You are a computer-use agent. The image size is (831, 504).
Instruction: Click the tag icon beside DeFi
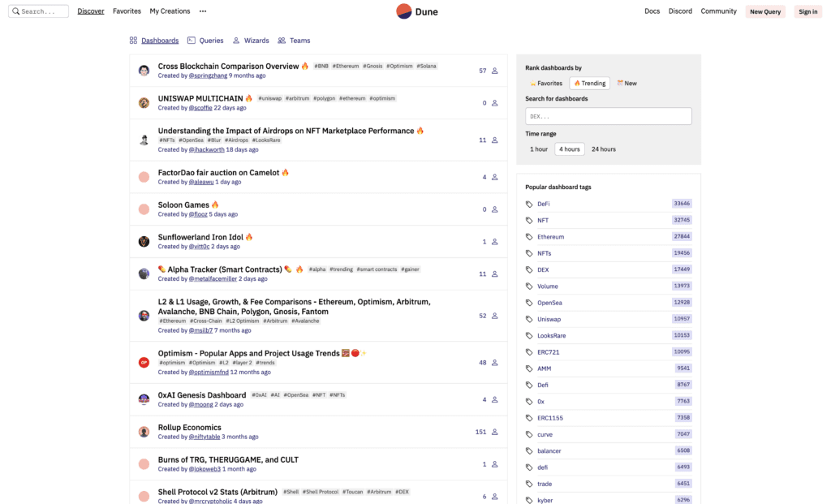(x=529, y=204)
